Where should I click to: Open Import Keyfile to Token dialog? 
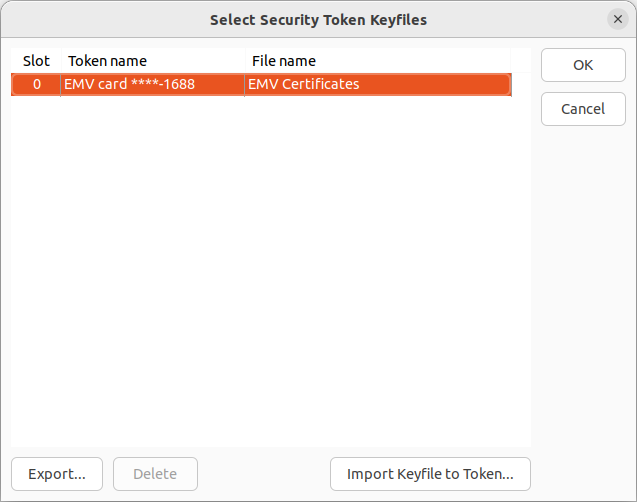pyautogui.click(x=430, y=474)
